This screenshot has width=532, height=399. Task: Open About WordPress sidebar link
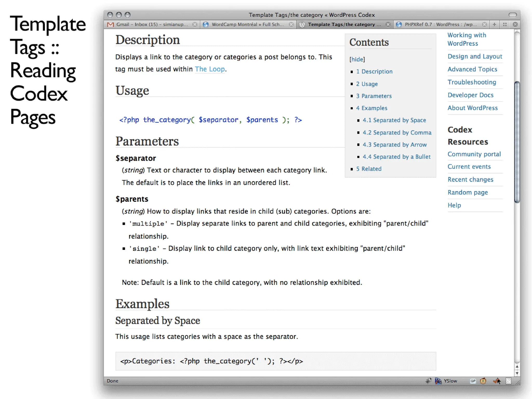coord(473,108)
